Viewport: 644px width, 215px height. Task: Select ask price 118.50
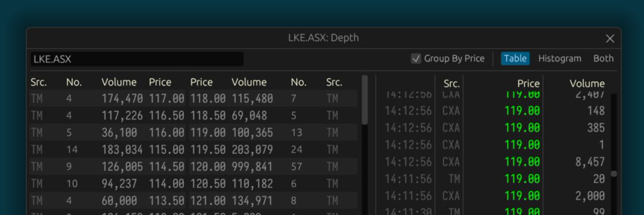pos(208,116)
